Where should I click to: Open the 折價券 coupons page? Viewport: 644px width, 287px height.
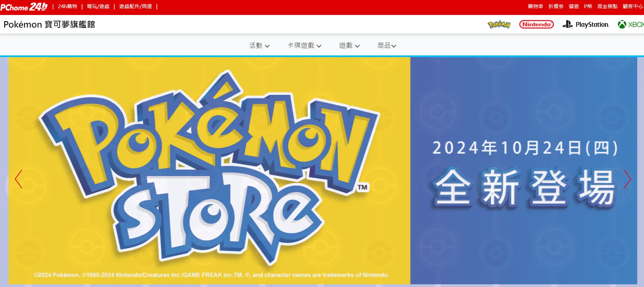tap(556, 6)
